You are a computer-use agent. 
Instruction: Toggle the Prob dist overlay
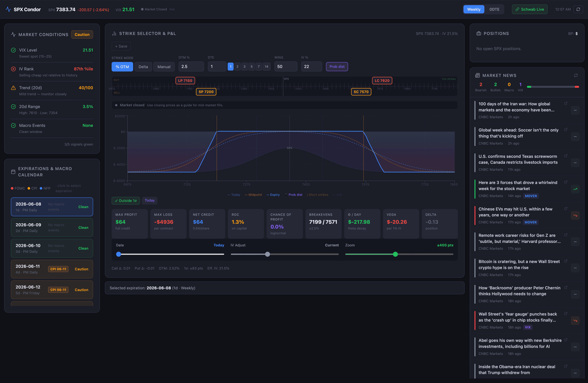[x=337, y=67]
